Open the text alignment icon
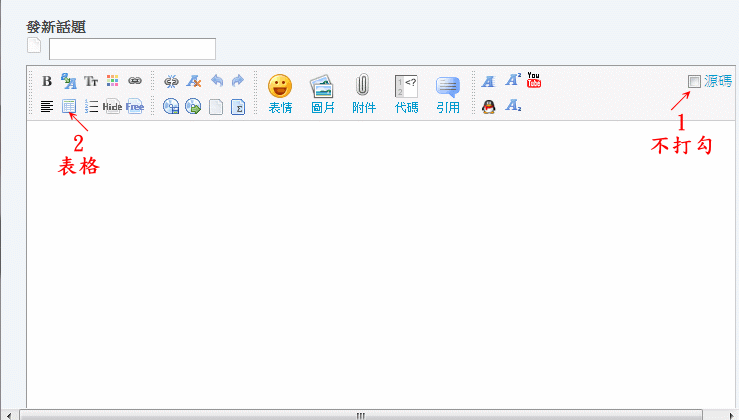739x420 pixels. point(47,107)
